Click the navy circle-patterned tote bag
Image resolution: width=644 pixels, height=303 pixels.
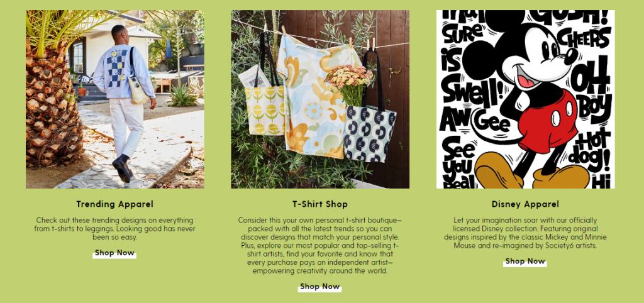click(x=369, y=133)
